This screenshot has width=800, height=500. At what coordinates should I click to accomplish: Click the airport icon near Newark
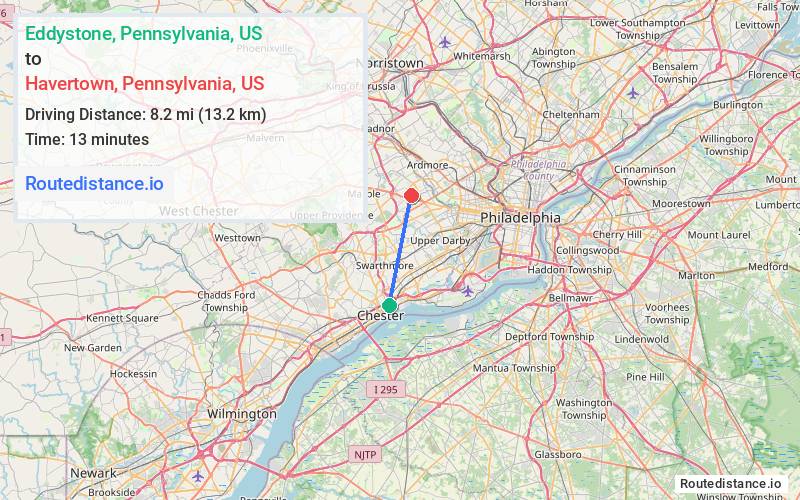pos(198,477)
